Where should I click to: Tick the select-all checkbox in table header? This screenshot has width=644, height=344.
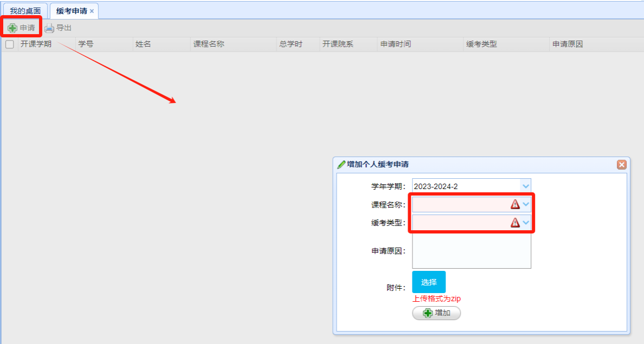[x=10, y=44]
